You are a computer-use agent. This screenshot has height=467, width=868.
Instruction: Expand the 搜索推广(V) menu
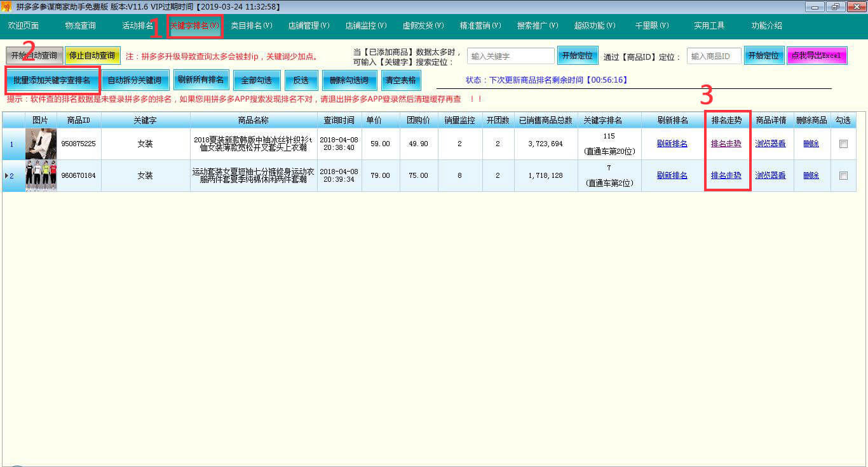click(x=538, y=26)
